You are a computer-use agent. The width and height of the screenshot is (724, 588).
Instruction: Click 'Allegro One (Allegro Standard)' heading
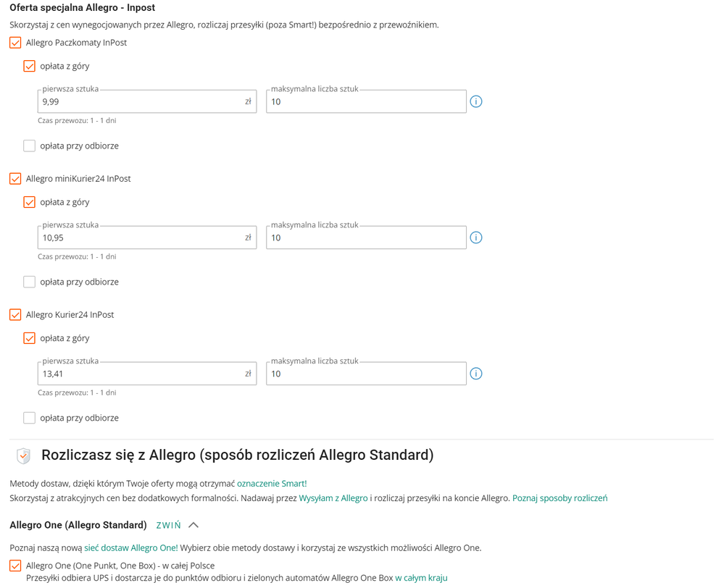pos(78,525)
